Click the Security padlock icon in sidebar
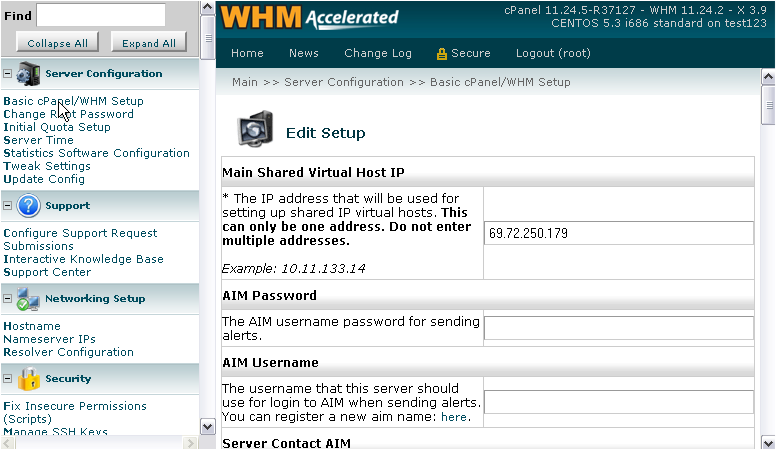This screenshot has width=776, height=450. (x=28, y=379)
